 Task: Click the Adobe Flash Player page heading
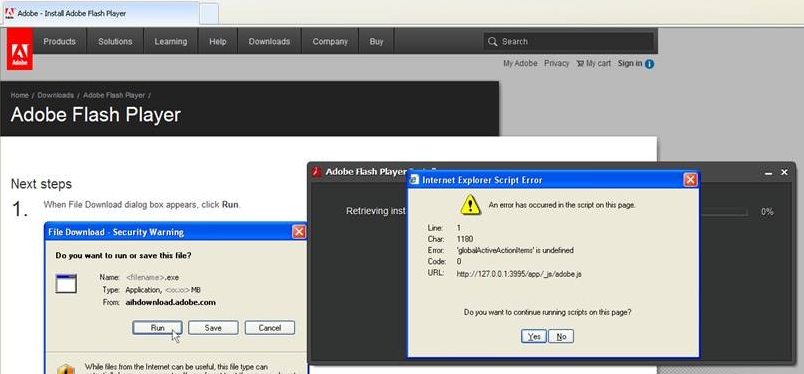coord(95,114)
